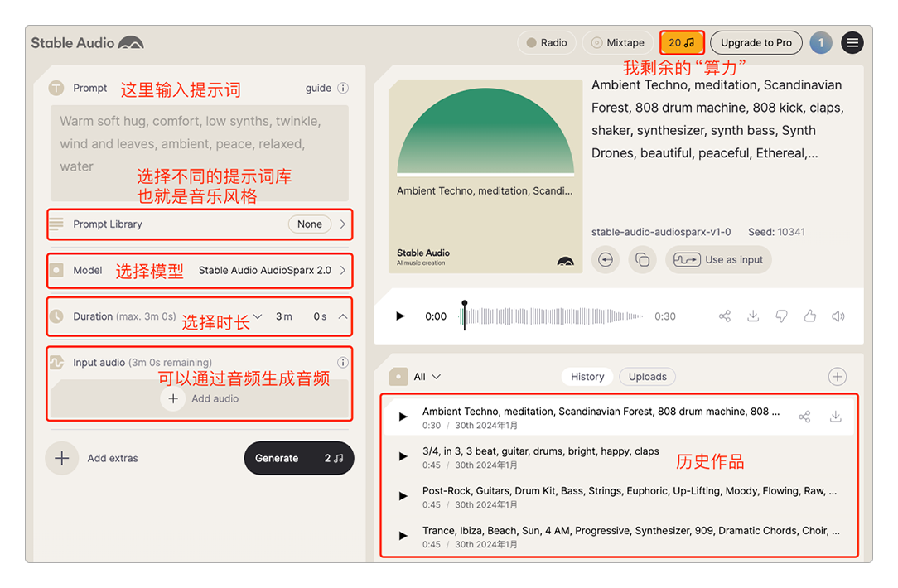Viewport: 898px width, 588px height.
Task: Play the Ambient Techno history track
Action: (403, 417)
